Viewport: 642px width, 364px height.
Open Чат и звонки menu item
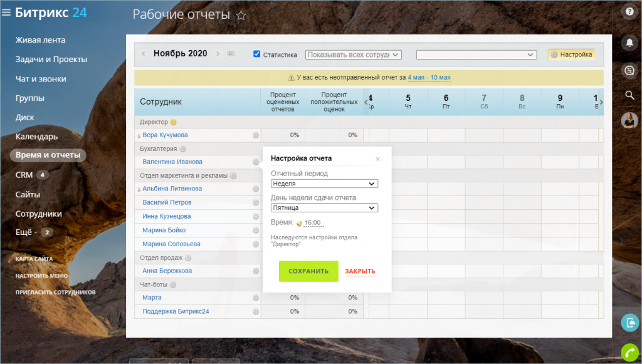tap(41, 79)
